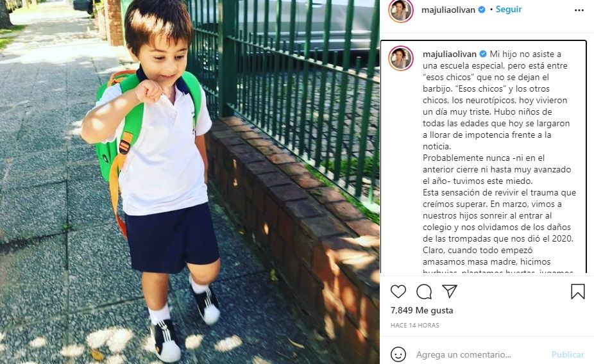Click the Publicar comment button
The width and height of the screenshot is (594, 364).
click(x=568, y=354)
